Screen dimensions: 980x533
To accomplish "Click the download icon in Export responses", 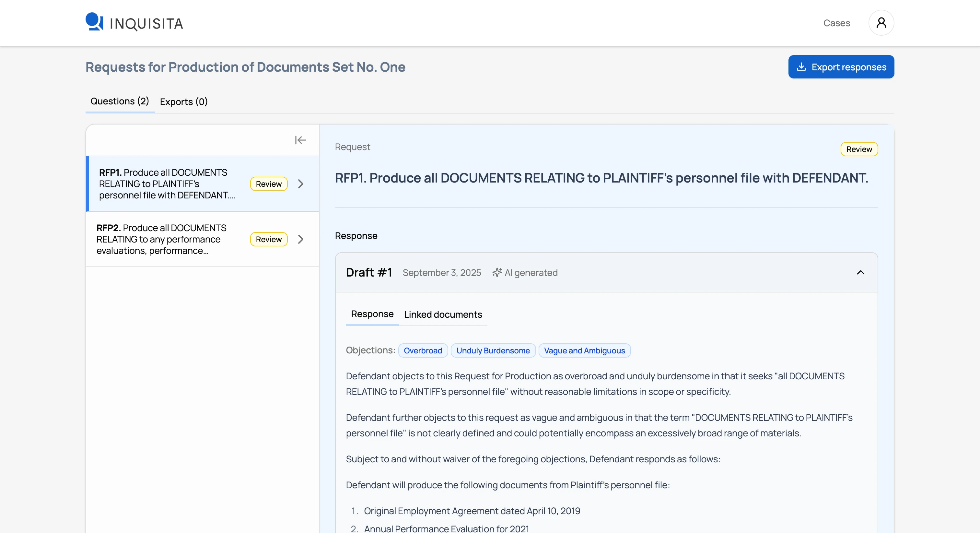I will tap(801, 67).
